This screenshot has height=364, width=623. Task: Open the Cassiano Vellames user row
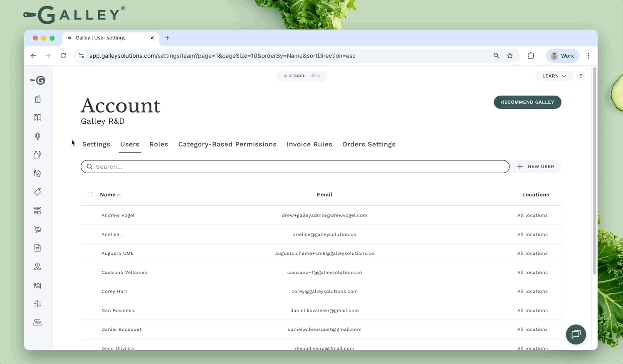[321, 273]
